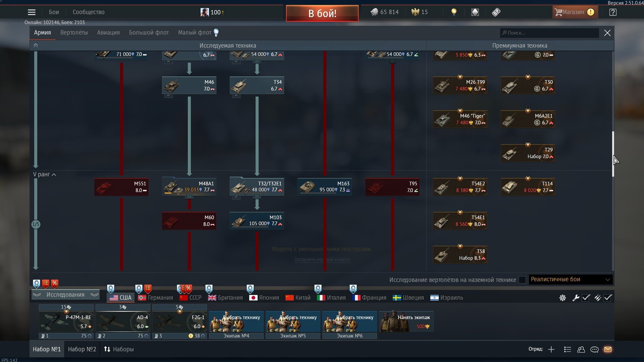
Task: Open the Магазин shop button
Action: pos(574,12)
